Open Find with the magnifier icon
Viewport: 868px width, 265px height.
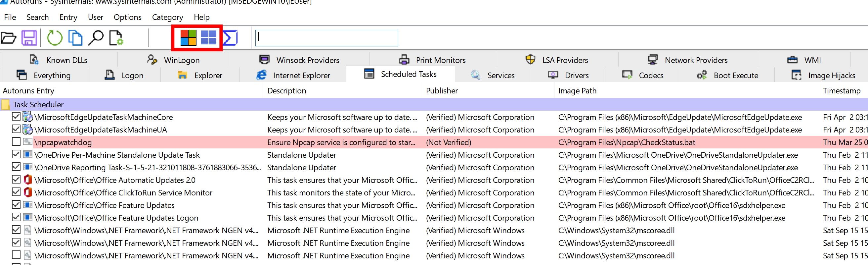(x=96, y=38)
